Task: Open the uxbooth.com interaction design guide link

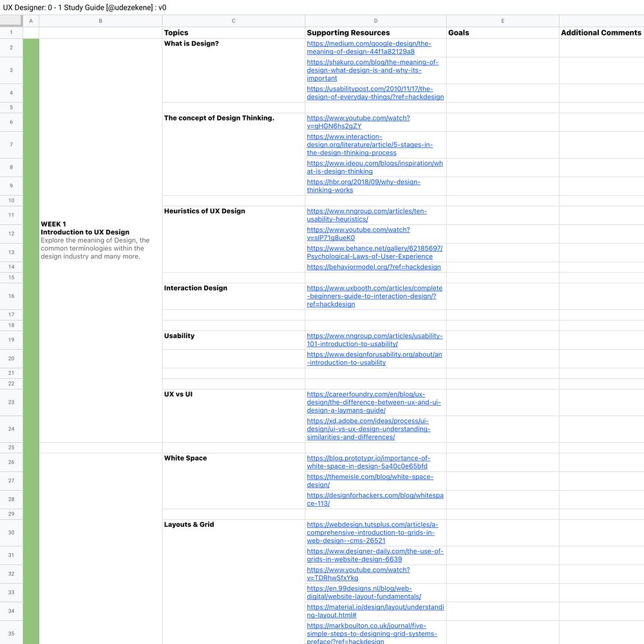Action: point(375,296)
